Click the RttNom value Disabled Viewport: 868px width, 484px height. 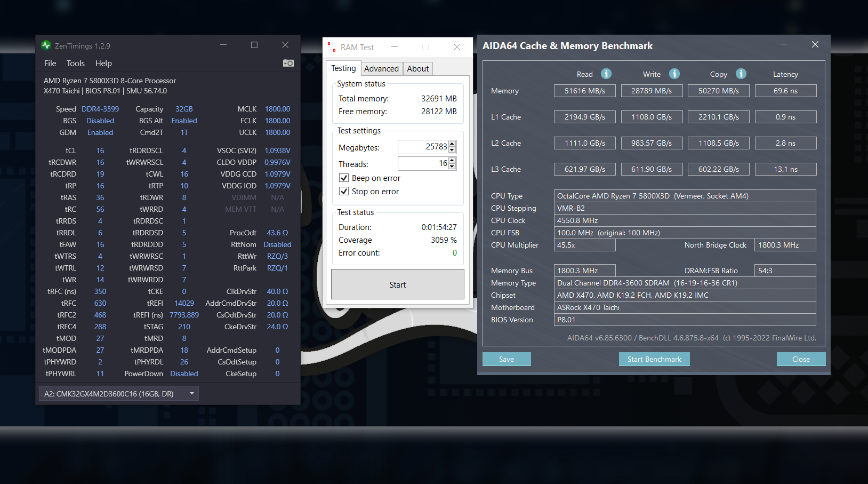(x=277, y=244)
